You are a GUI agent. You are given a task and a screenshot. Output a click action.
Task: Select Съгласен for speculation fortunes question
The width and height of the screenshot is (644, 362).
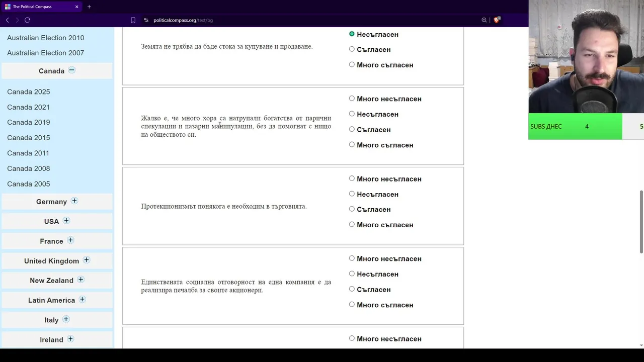pyautogui.click(x=352, y=129)
